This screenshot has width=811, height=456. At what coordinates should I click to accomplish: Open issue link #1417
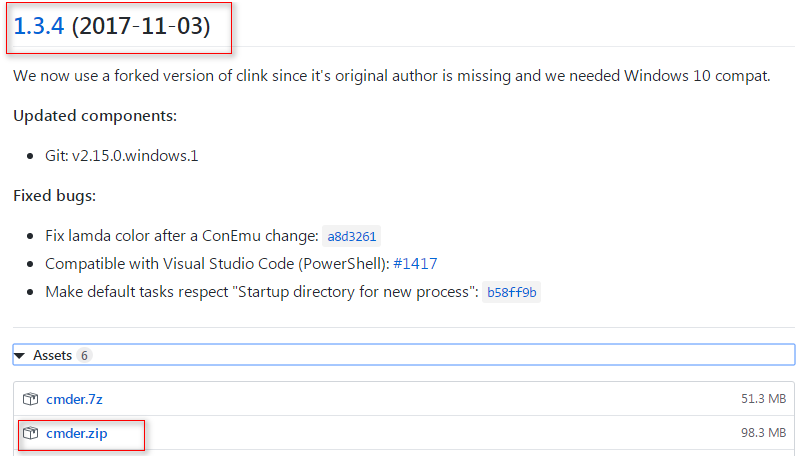[415, 264]
